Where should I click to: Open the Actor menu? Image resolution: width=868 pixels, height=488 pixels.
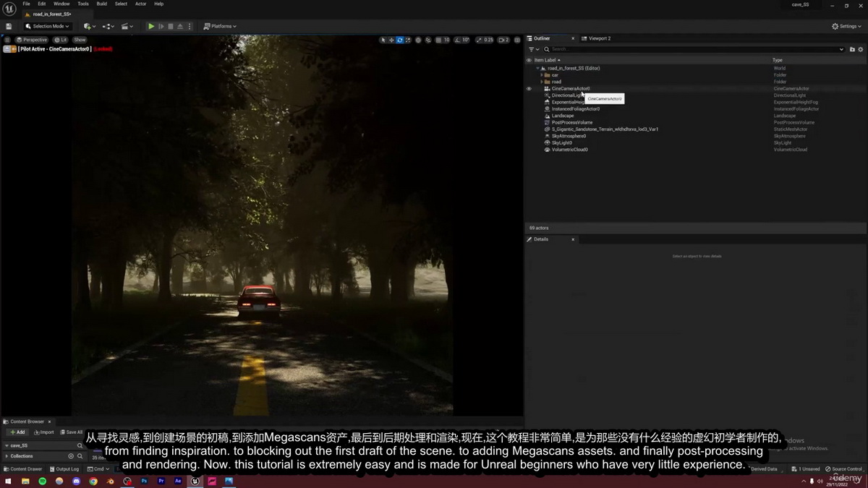click(140, 4)
